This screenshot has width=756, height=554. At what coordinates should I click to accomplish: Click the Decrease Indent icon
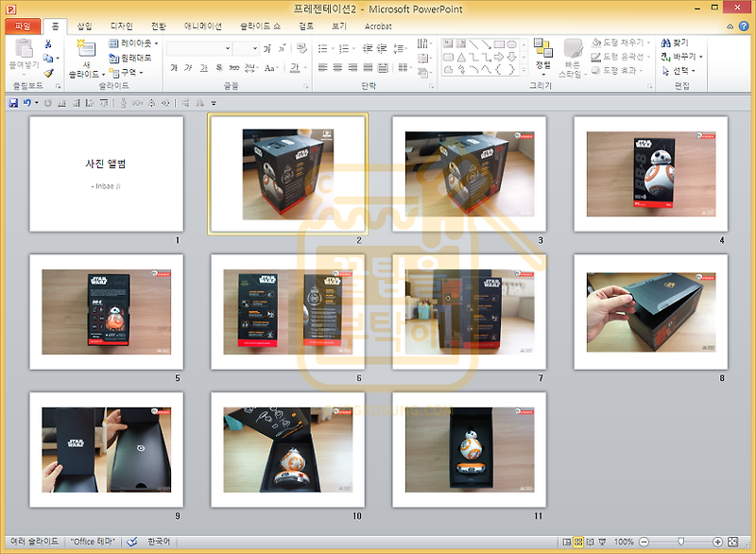coord(368,48)
